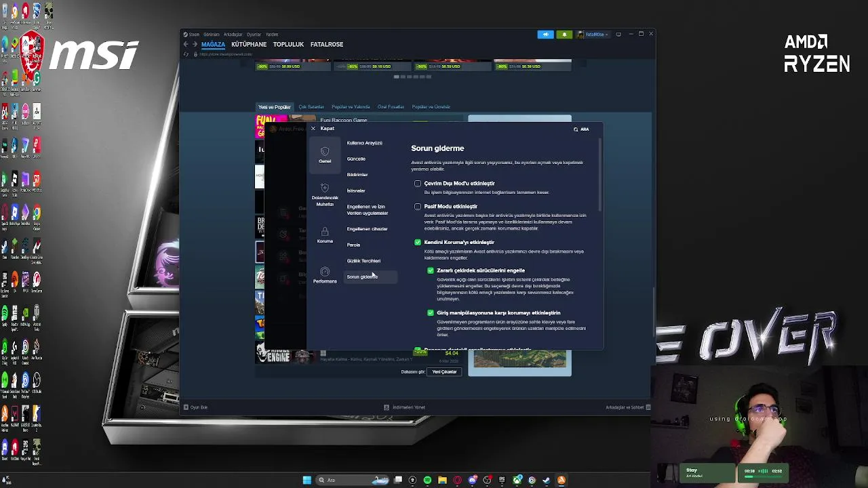This screenshot has height=488, width=868.
Task: Open the Koruma lock section
Action: pyautogui.click(x=325, y=235)
